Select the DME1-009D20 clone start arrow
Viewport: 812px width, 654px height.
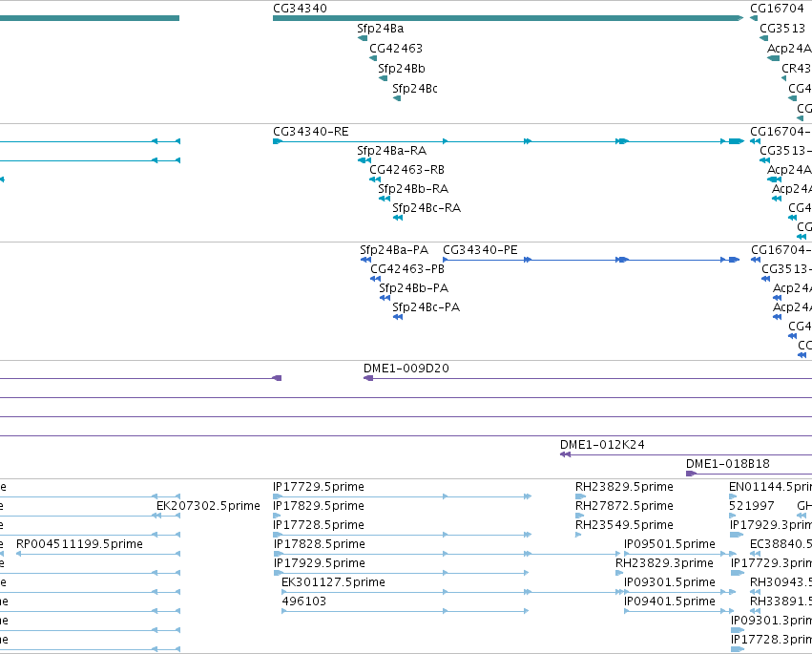click(368, 378)
